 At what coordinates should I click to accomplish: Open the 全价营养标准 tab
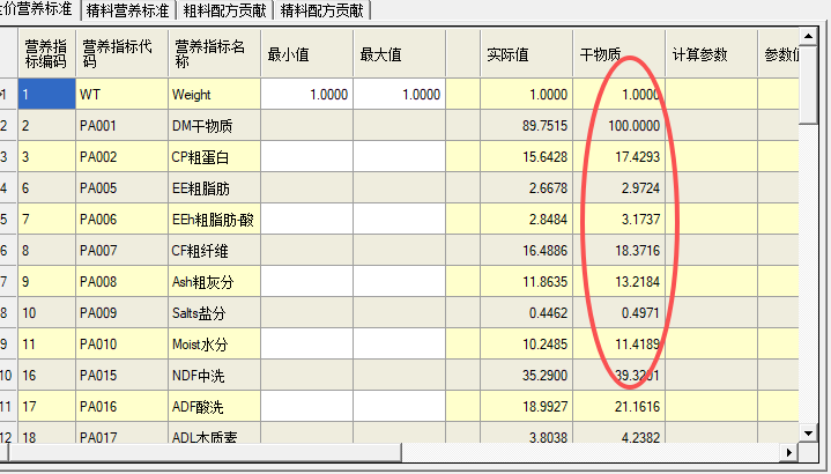tap(37, 9)
